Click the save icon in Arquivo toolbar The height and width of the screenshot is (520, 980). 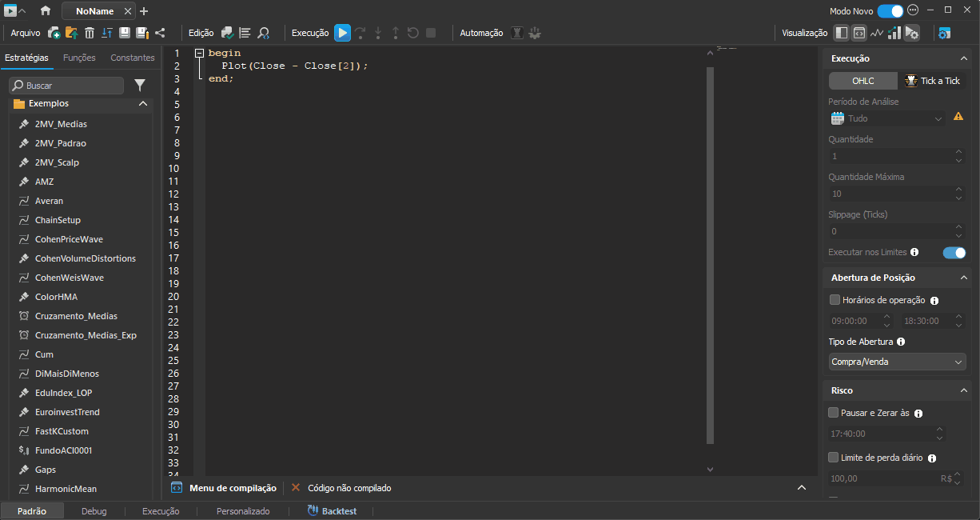(x=124, y=33)
